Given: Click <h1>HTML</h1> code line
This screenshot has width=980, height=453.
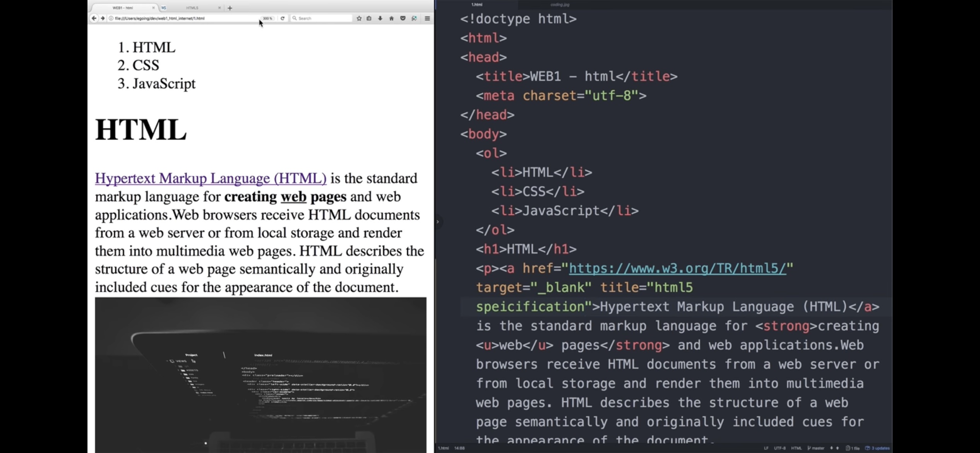Looking at the screenshot, I should 526,249.
